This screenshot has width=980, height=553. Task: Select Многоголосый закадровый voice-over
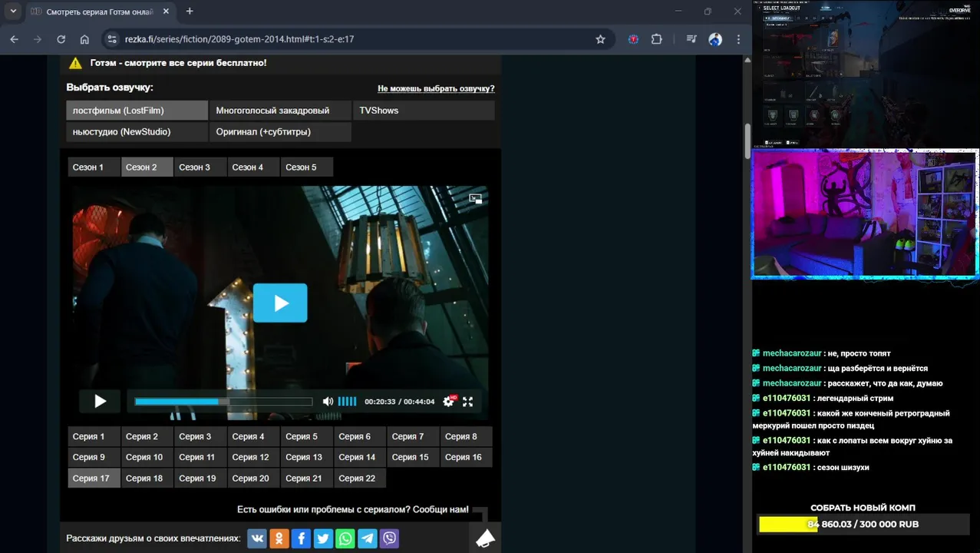pyautogui.click(x=280, y=111)
